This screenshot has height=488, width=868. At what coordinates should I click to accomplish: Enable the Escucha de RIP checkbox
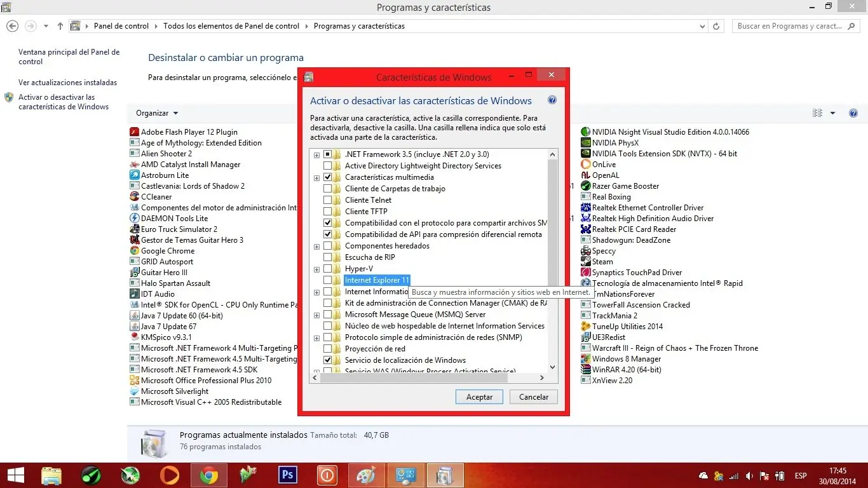point(328,257)
